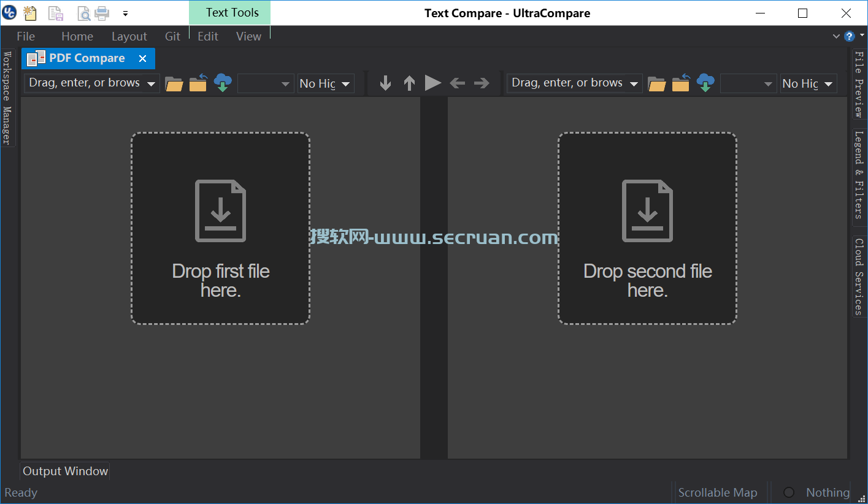The height and width of the screenshot is (504, 868).
Task: Open the Git ribbon tab
Action: pos(173,36)
